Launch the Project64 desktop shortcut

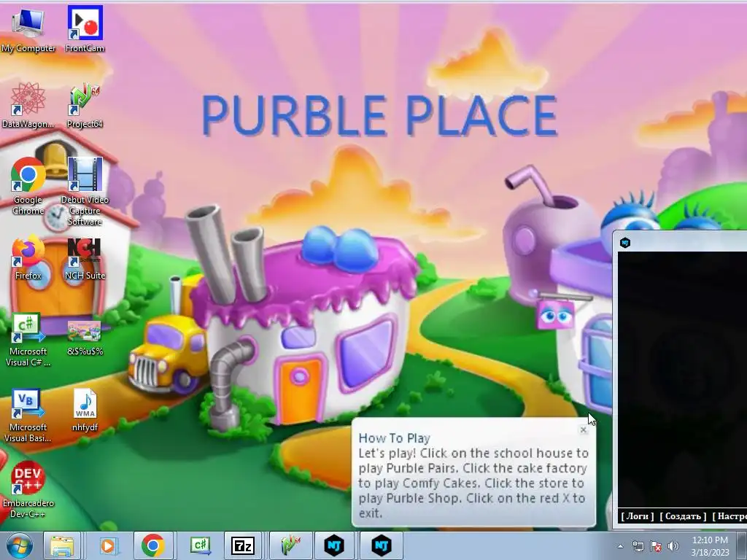click(x=85, y=106)
